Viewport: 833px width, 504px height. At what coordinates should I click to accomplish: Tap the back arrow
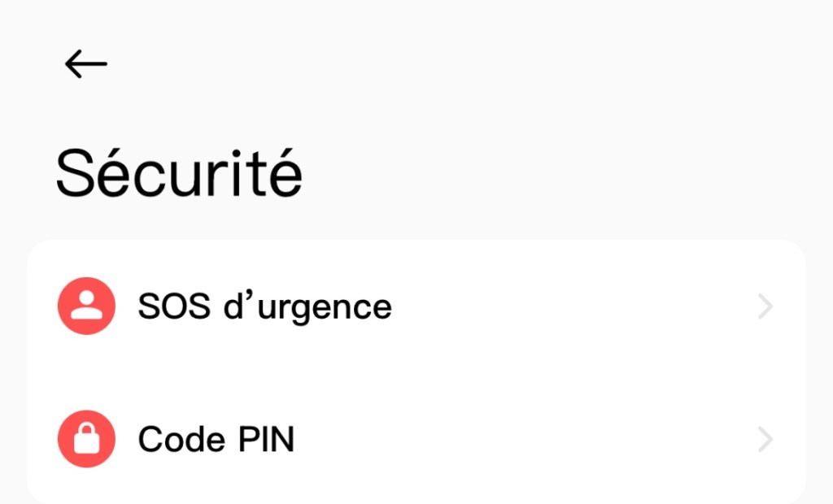click(85, 63)
